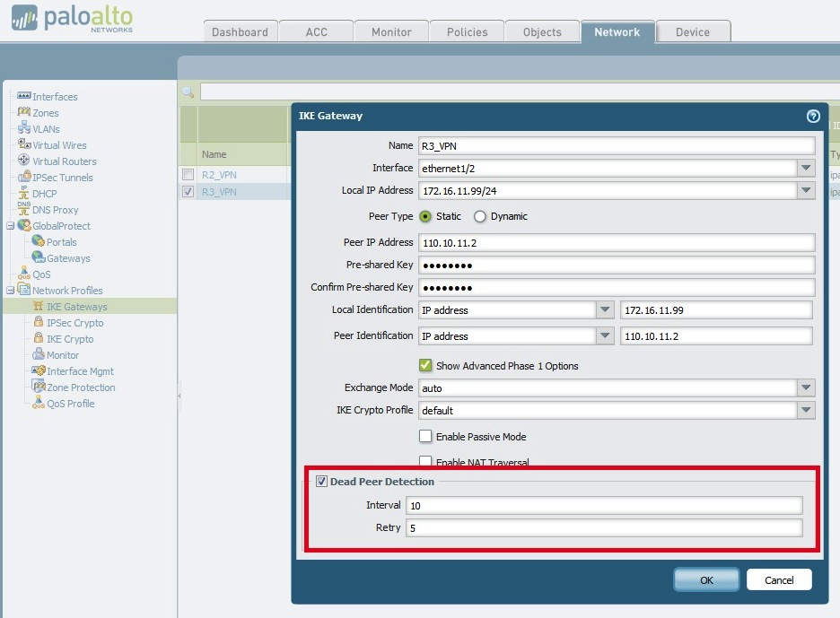The image size is (840, 618).
Task: Open Zone Protection profile icon
Action: [x=39, y=386]
